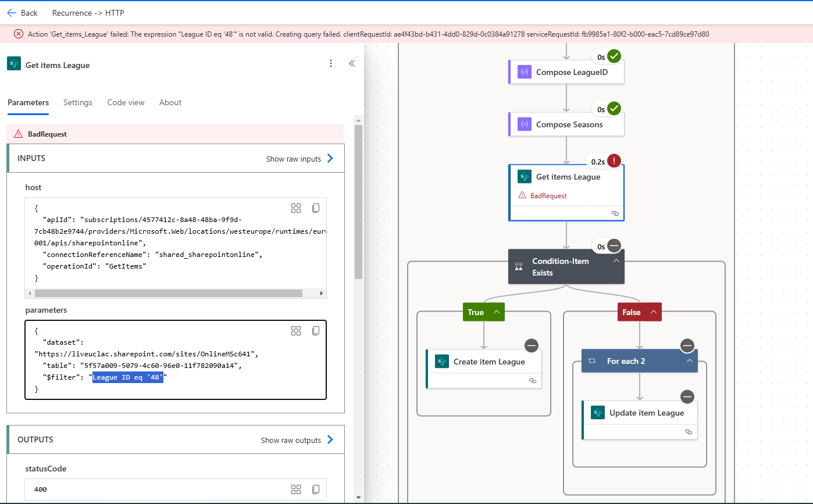Viewport: 813px width, 504px height.
Task: Toggle grid view icon in host box
Action: click(296, 208)
